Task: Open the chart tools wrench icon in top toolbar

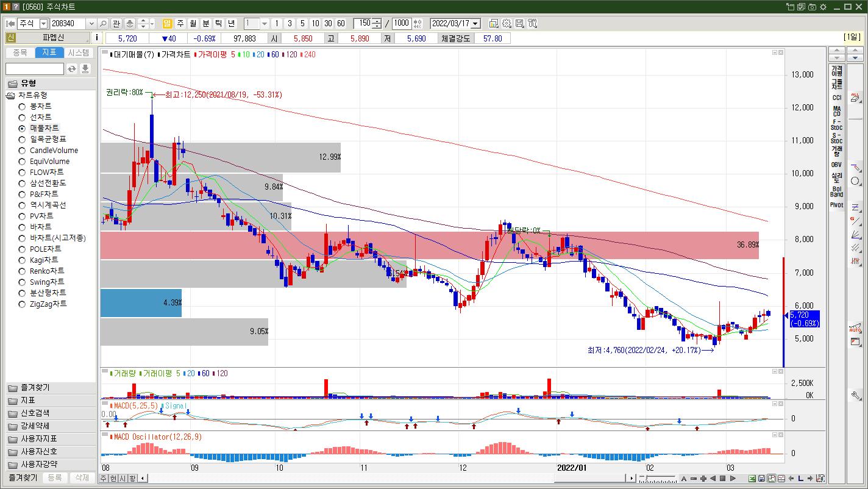Action: [x=532, y=23]
